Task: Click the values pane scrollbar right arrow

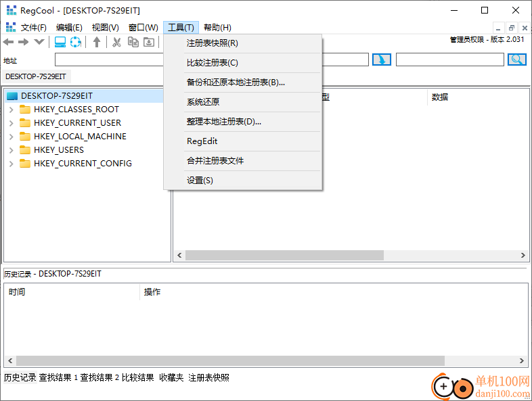Action: 523,255
